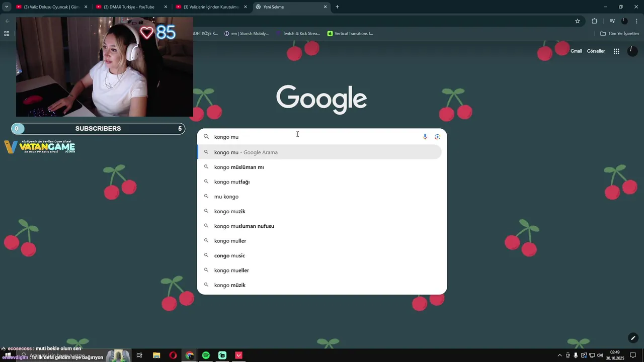Click the streamer webcam overlay
The width and height of the screenshot is (644, 362).
(105, 67)
